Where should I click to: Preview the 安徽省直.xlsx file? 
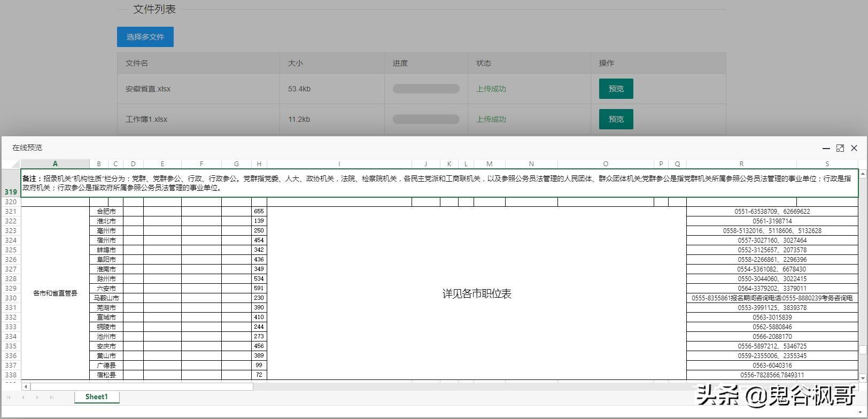pyautogui.click(x=616, y=89)
